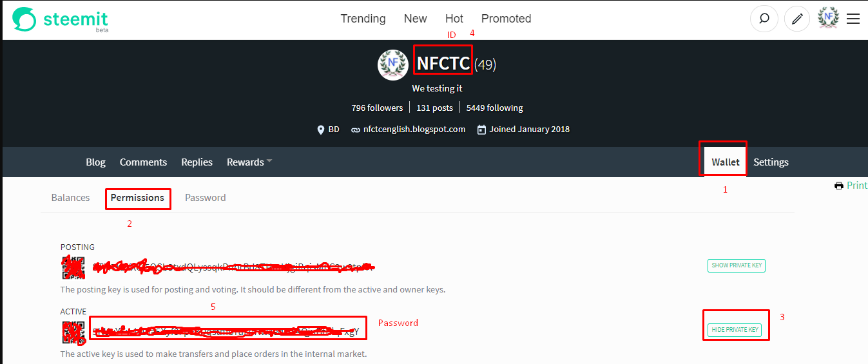View the 5449 following list

pos(494,108)
